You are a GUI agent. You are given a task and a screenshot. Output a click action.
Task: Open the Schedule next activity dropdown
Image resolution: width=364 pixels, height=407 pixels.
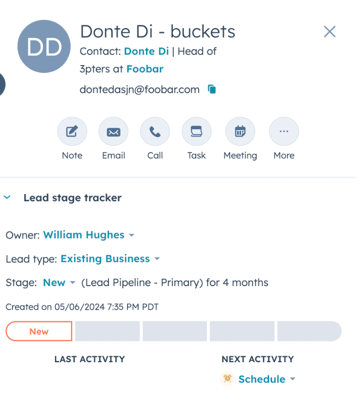[x=267, y=379]
